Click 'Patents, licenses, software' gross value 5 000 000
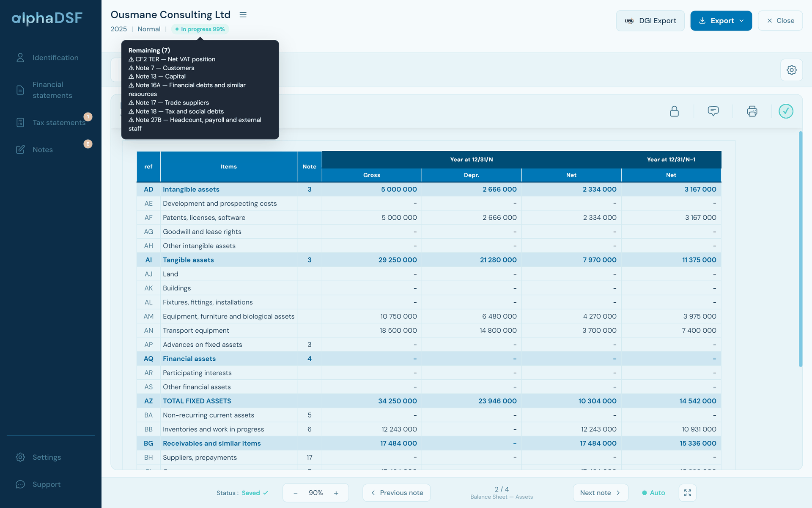Image resolution: width=812 pixels, height=508 pixels. point(399,218)
